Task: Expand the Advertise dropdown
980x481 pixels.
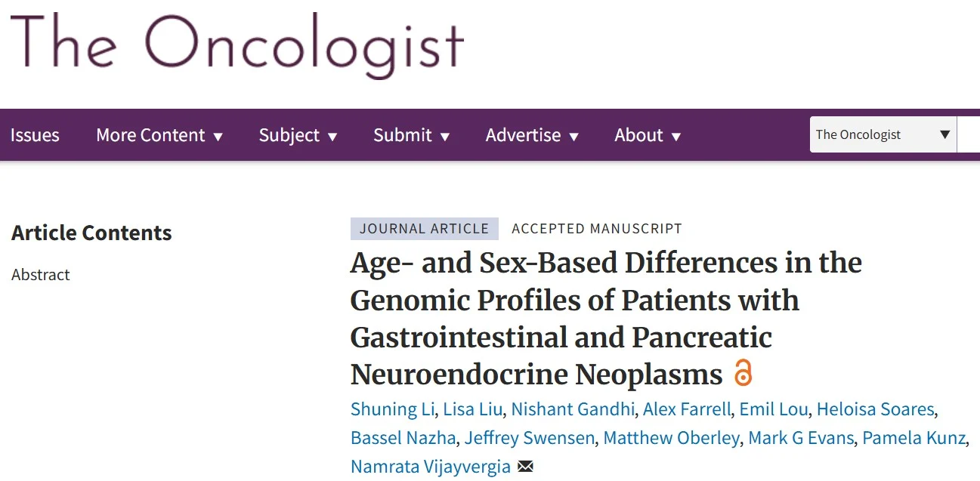Action: (532, 135)
